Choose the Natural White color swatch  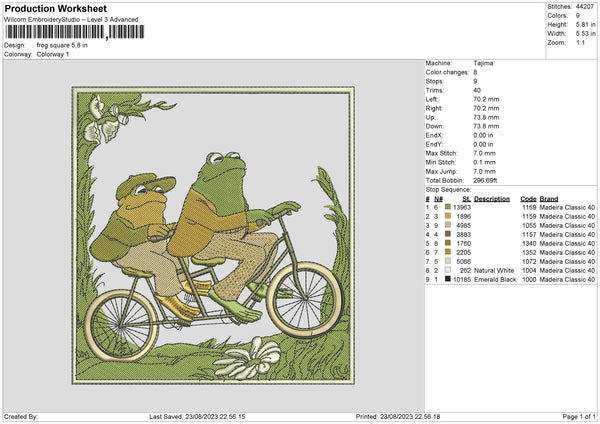448,270
